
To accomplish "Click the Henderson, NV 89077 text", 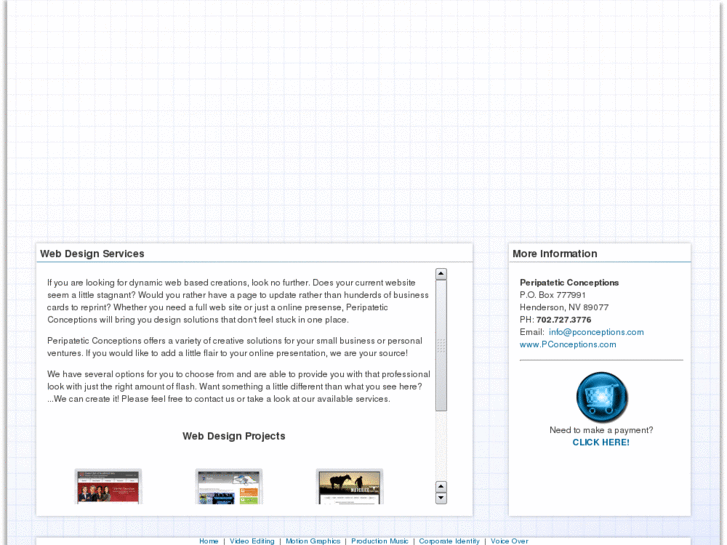I will click(x=564, y=308).
